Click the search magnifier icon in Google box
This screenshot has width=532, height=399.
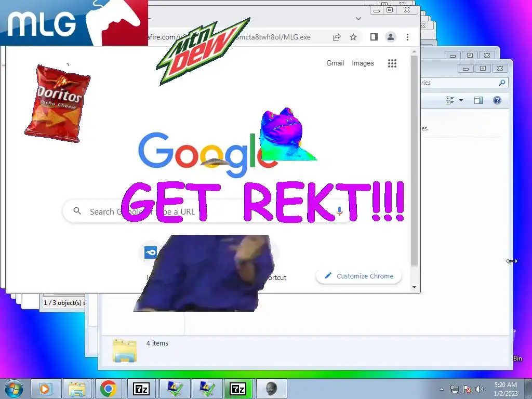tap(77, 211)
